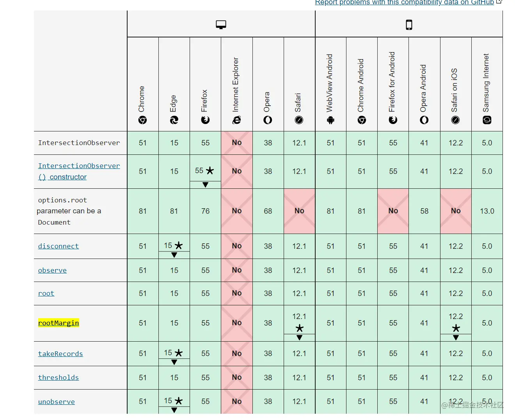Expand Edge notes for unobserve row
515x420 pixels.
click(x=174, y=410)
